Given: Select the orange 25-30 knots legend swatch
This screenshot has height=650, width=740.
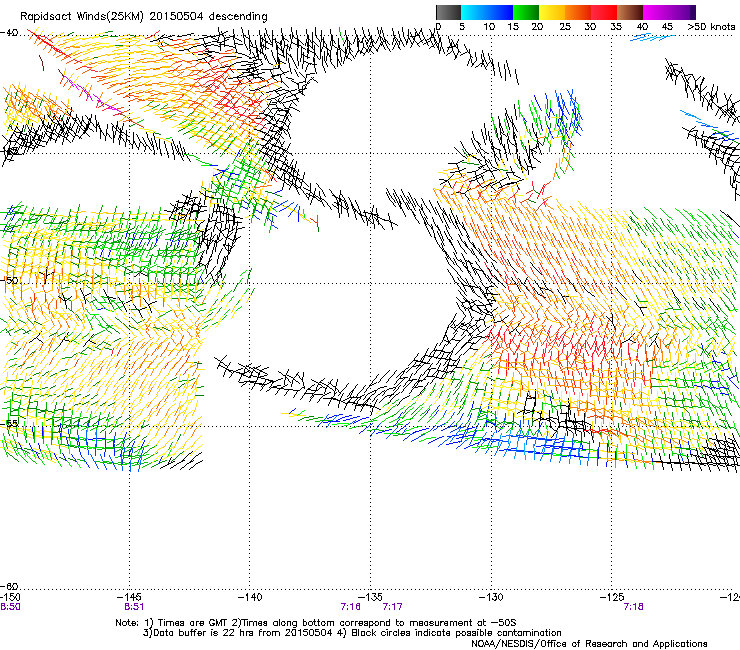Looking at the screenshot, I should click(578, 12).
